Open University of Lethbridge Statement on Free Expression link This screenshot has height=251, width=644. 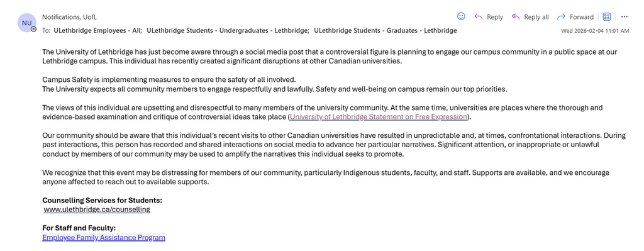(x=378, y=117)
